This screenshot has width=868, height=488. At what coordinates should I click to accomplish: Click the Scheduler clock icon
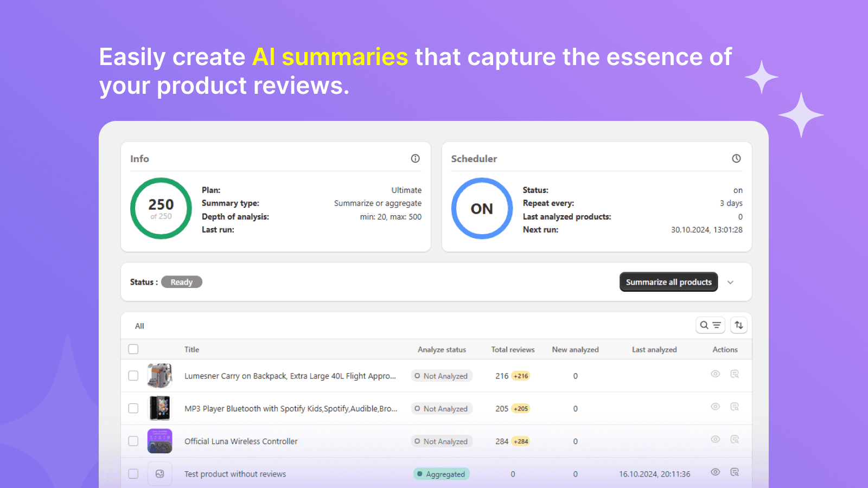point(736,158)
